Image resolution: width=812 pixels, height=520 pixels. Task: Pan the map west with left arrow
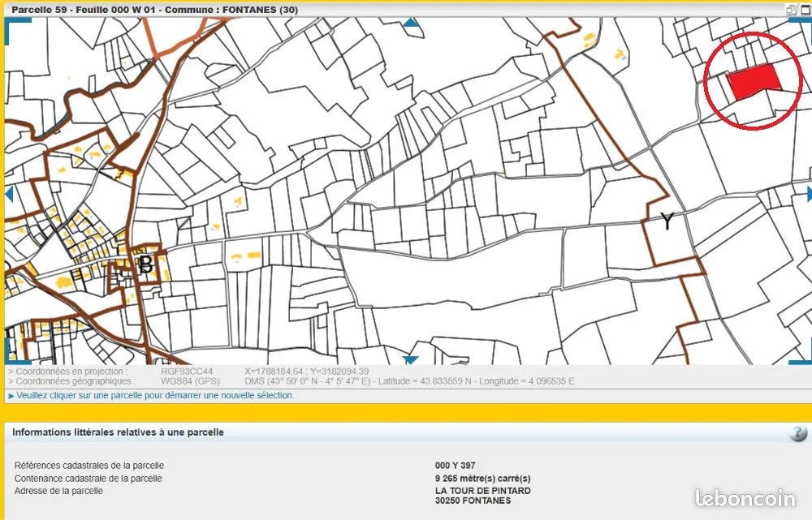pos(8,195)
